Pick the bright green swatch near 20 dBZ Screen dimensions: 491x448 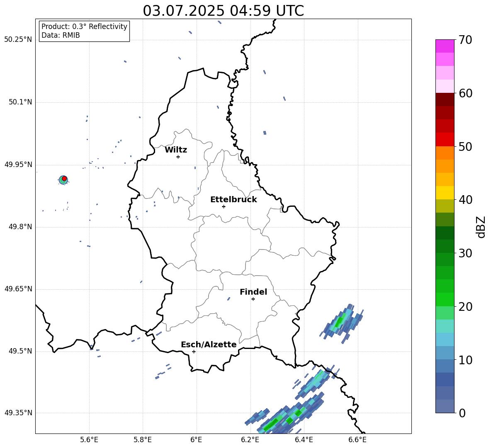coord(445,299)
